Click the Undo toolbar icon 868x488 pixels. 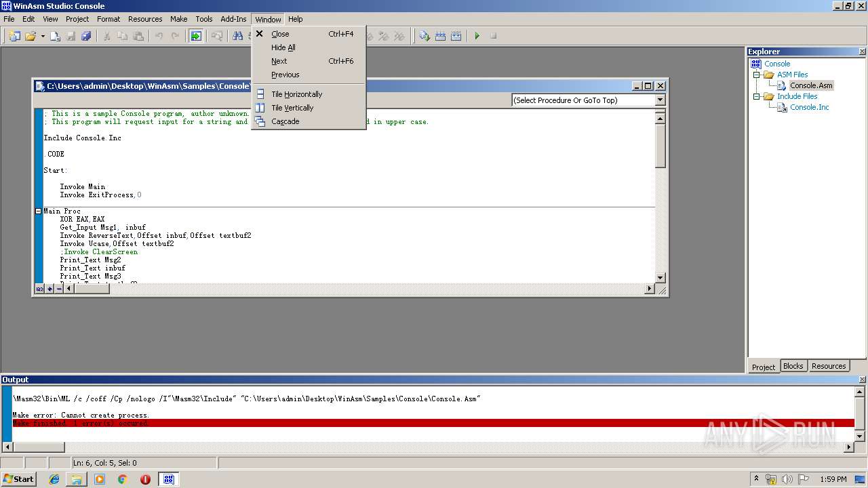point(159,36)
